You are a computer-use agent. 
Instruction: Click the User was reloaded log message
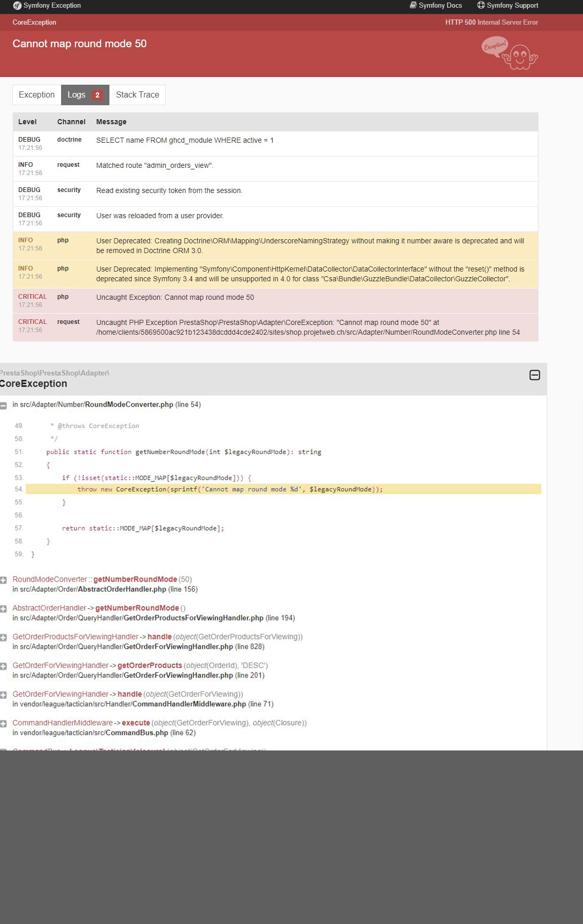click(x=160, y=216)
